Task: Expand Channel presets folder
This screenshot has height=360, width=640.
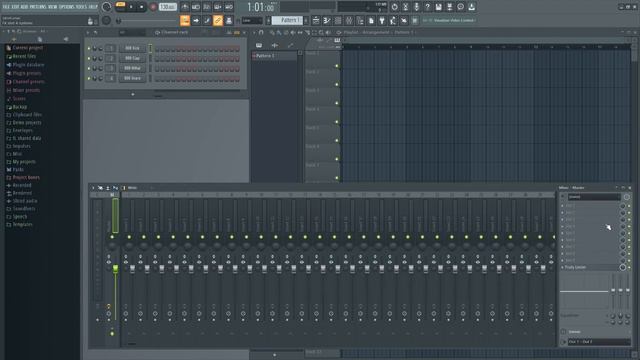Action: (x=25, y=82)
